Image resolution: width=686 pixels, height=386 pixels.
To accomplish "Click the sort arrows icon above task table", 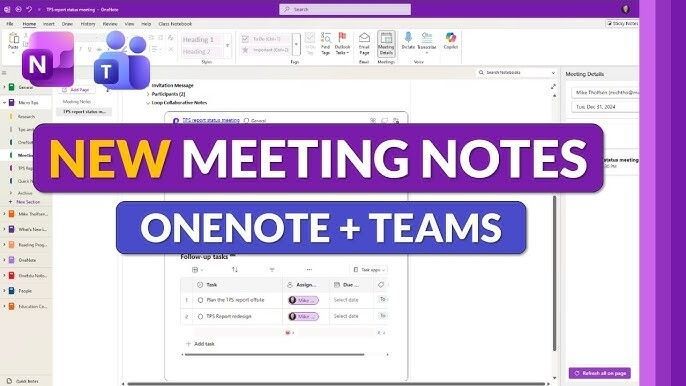I will point(235,270).
